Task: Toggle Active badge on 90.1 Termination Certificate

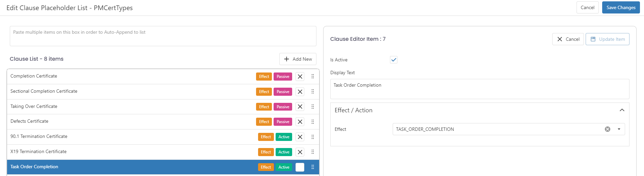Action: [x=284, y=137]
